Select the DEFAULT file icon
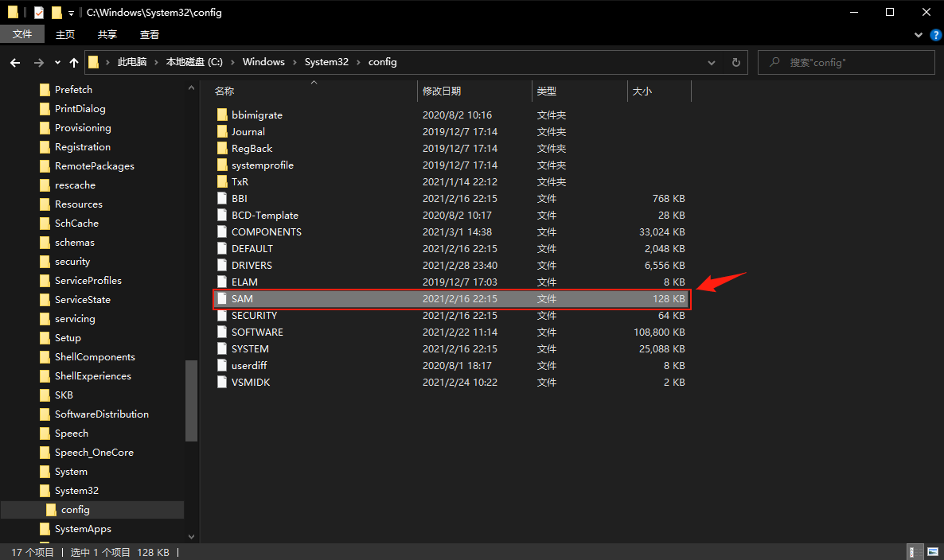Image resolution: width=944 pixels, height=560 pixels. click(222, 248)
